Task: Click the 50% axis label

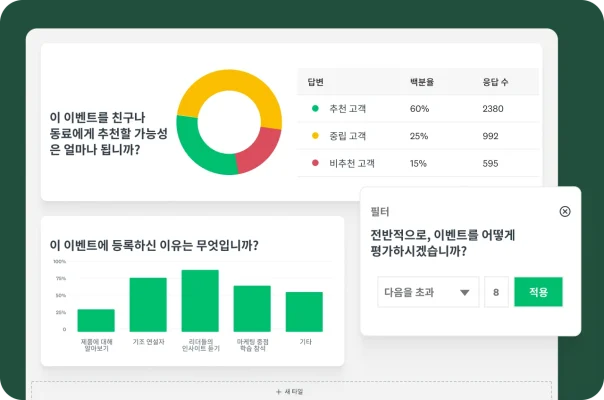Action: (61, 295)
